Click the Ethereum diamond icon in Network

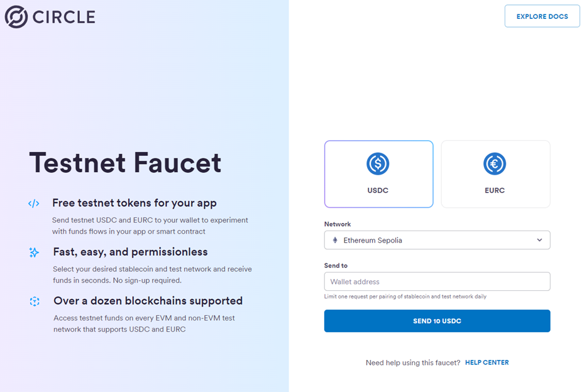(335, 240)
